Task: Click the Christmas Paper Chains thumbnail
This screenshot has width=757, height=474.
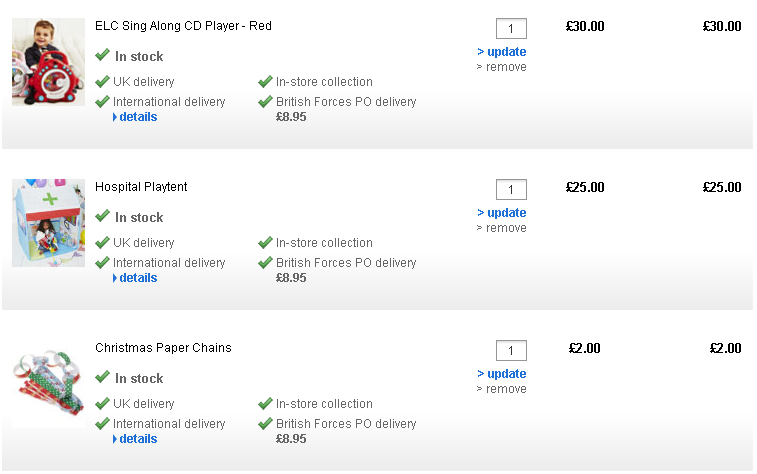Action: tap(48, 384)
